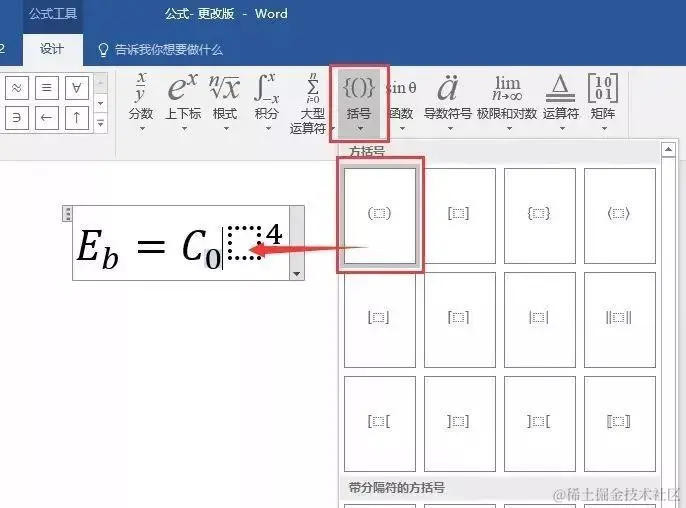Open the 矩阵 matrix gallery
686x508 pixels.
(603, 102)
